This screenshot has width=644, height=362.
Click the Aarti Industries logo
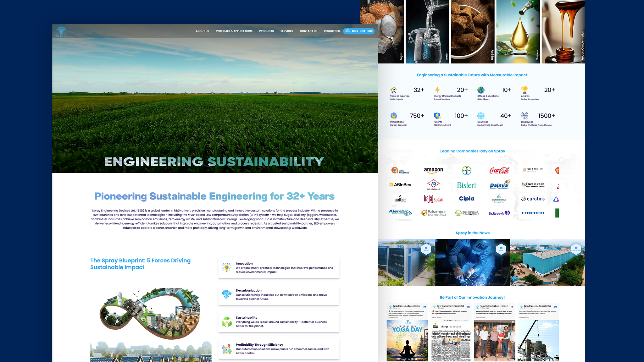pyautogui.click(x=400, y=171)
